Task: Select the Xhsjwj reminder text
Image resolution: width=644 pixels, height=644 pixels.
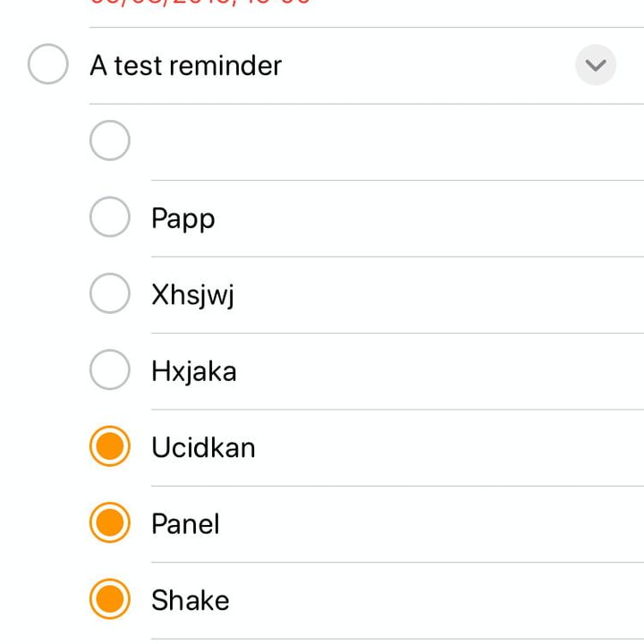Action: (193, 295)
